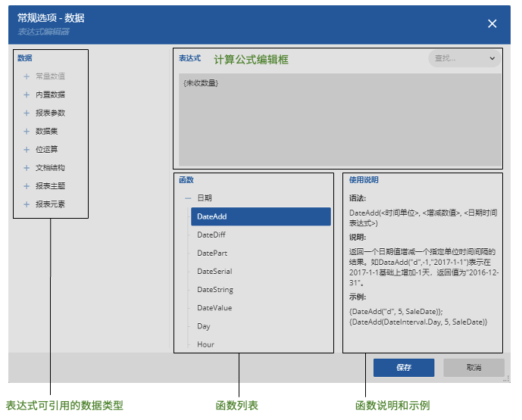This screenshot has width=522, height=420.
Task: Click the 报表参数 label
Action: coord(50,113)
